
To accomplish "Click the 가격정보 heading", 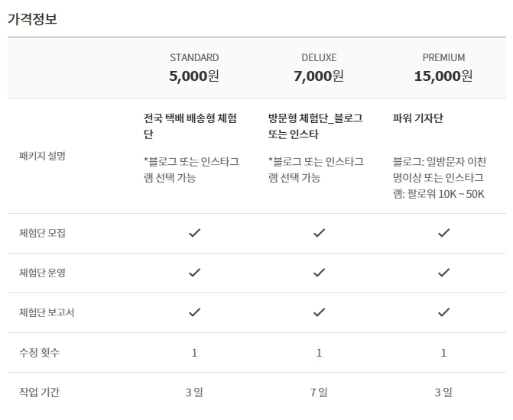I will click(32, 18).
